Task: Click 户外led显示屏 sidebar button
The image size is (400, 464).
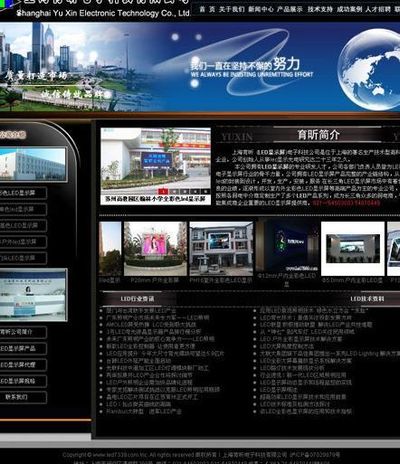Action: click(x=23, y=241)
